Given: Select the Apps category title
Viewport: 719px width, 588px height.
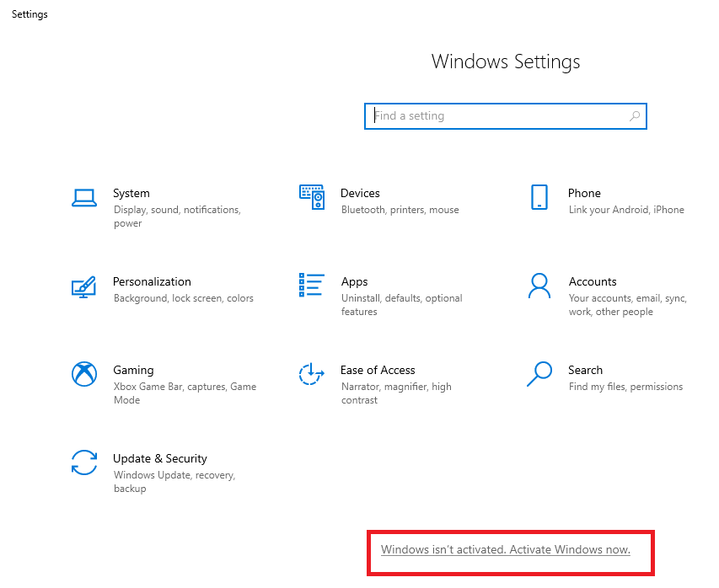Looking at the screenshot, I should point(354,281).
